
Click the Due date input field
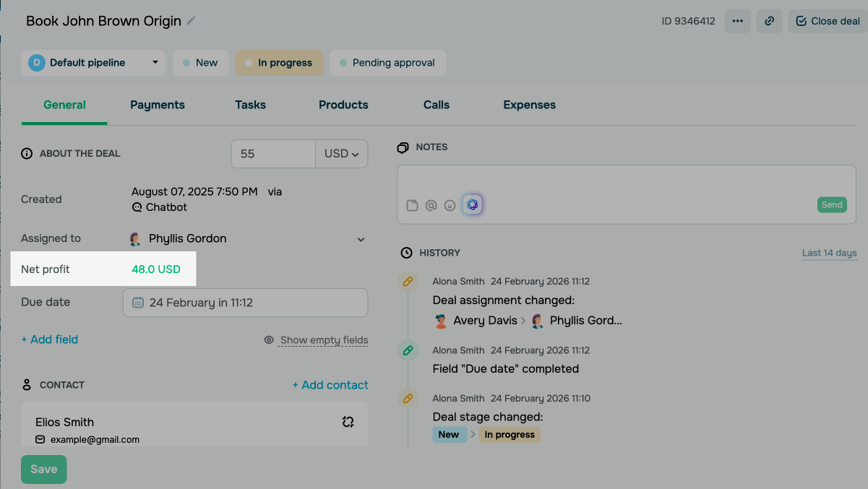pyautogui.click(x=245, y=303)
